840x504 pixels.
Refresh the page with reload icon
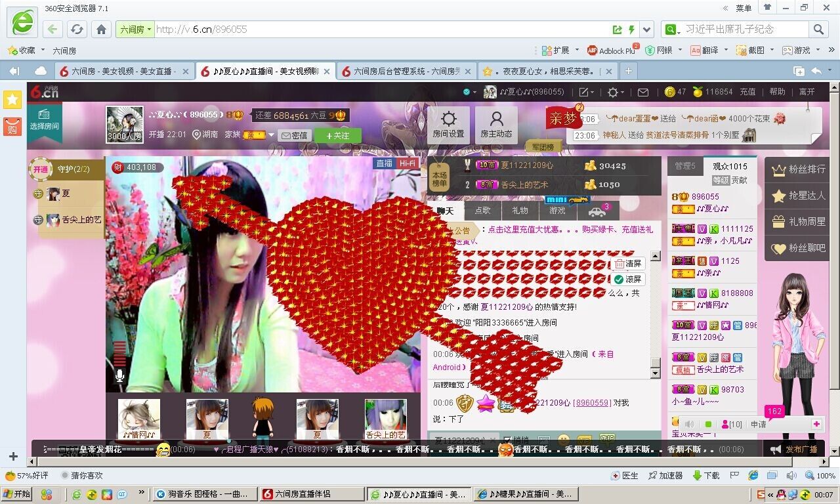(x=77, y=30)
